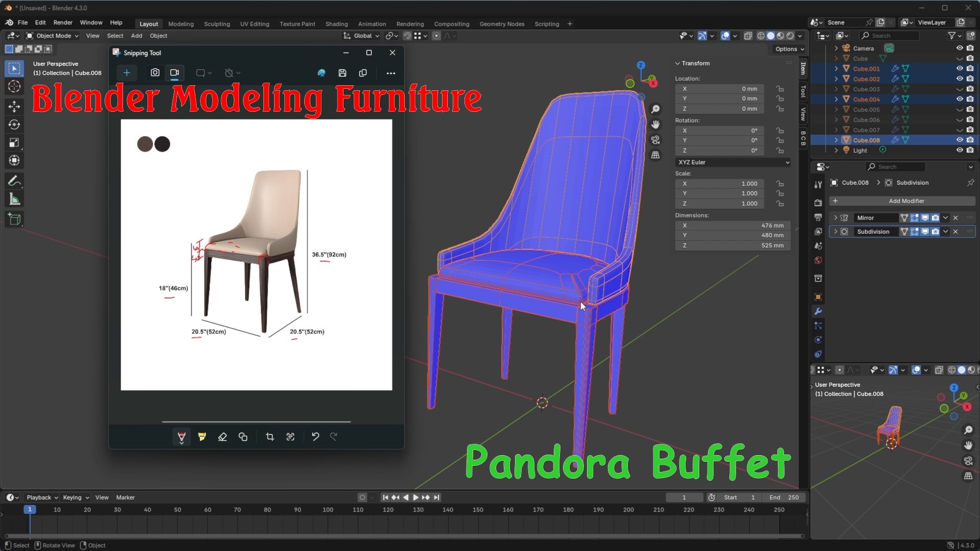The width and height of the screenshot is (980, 551).
Task: Select the Move tool in toolbar
Action: coord(14,106)
